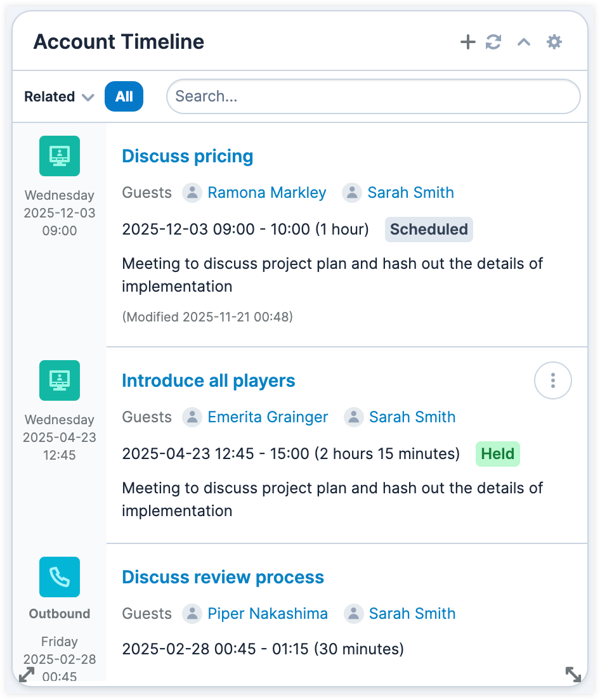
Task: Collapse the Account Timeline panel
Action: (523, 42)
